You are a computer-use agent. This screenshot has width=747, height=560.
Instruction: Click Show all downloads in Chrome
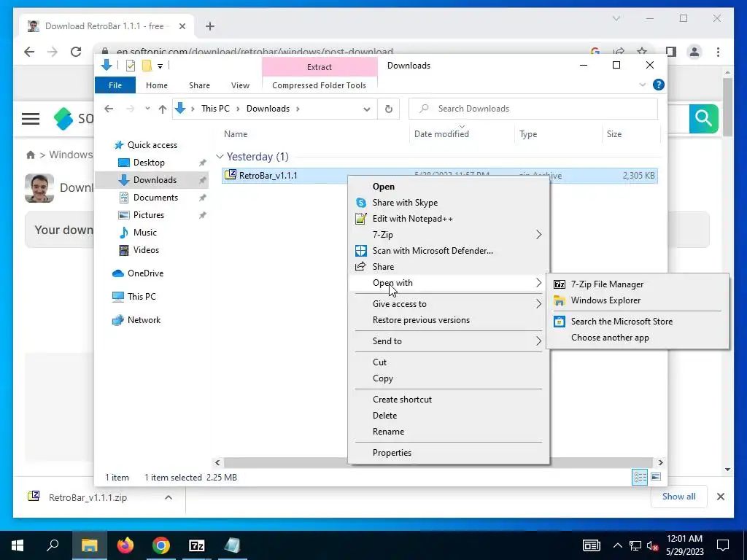click(x=679, y=496)
